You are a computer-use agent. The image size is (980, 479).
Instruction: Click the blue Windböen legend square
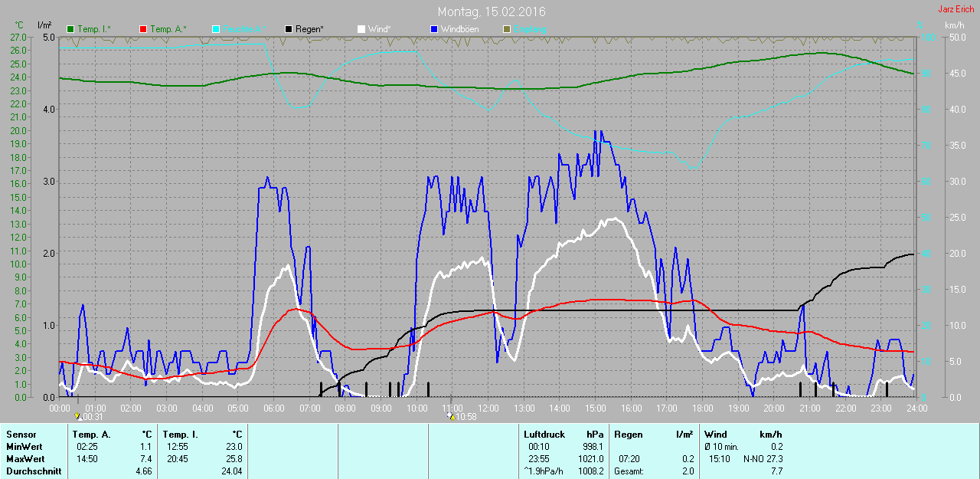(434, 29)
